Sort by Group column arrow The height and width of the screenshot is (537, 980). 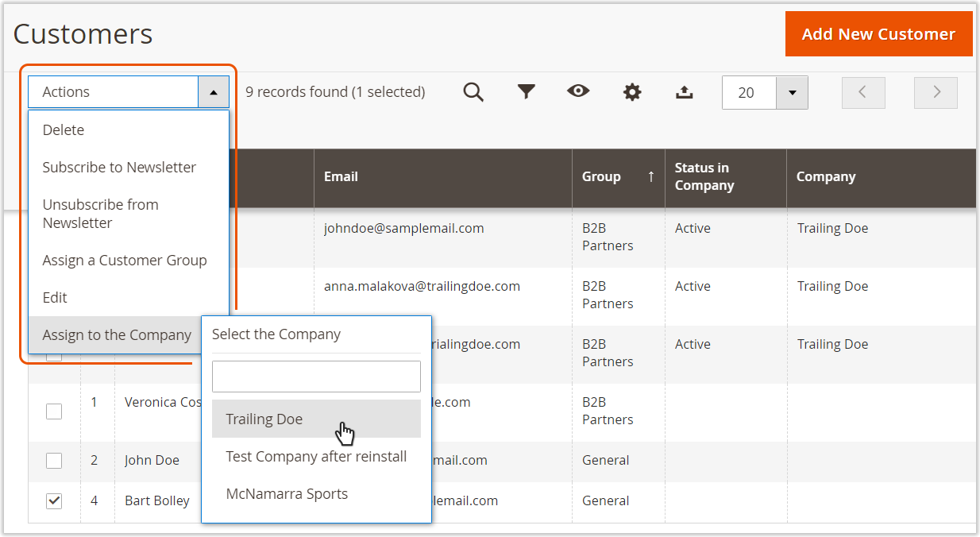(x=651, y=176)
